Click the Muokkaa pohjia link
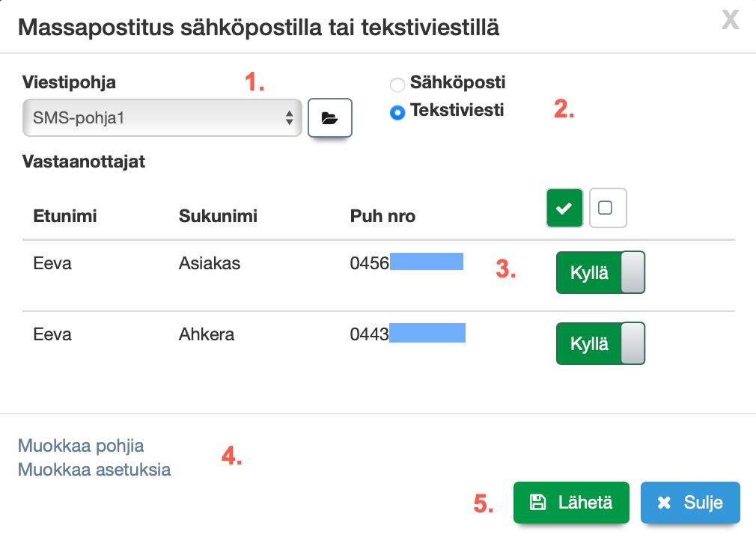 click(81, 446)
